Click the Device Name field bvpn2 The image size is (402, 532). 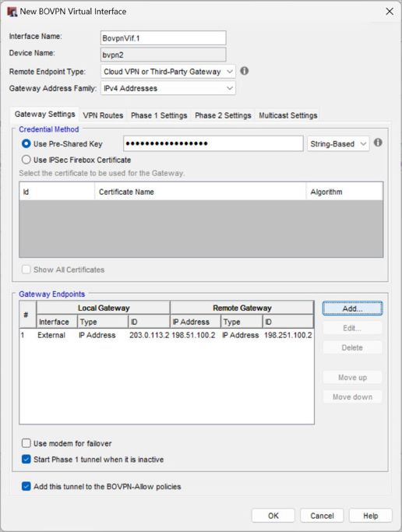click(163, 55)
